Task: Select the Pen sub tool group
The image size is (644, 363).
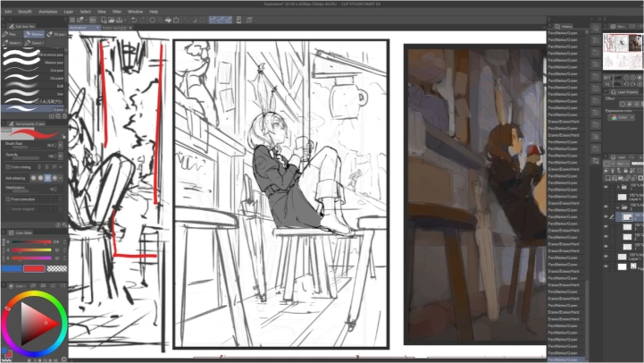Action: (11, 35)
